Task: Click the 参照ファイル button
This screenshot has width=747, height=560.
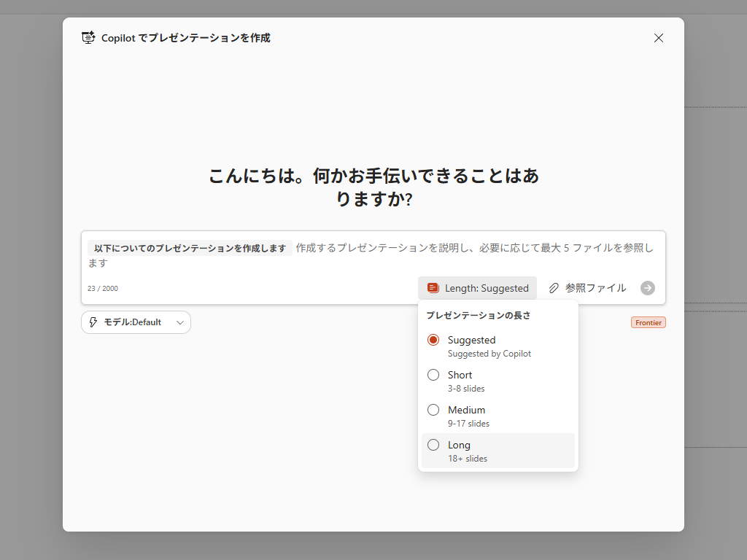Action: tap(587, 288)
